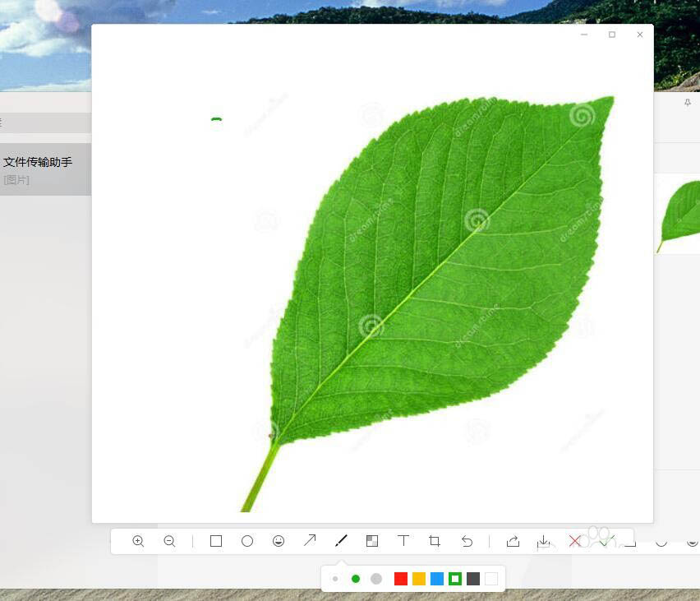Choose the large brush size dot

[x=376, y=579]
